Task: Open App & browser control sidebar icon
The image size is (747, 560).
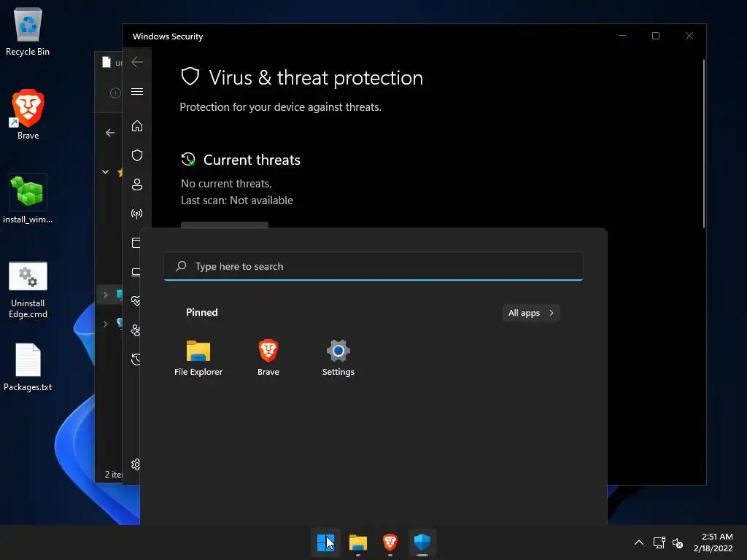Action: click(136, 243)
